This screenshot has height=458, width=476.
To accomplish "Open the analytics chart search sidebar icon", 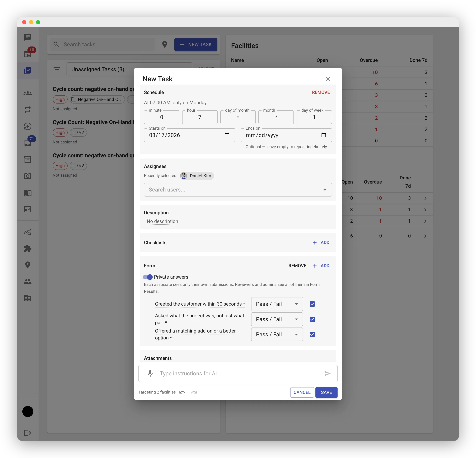I will [x=28, y=232].
